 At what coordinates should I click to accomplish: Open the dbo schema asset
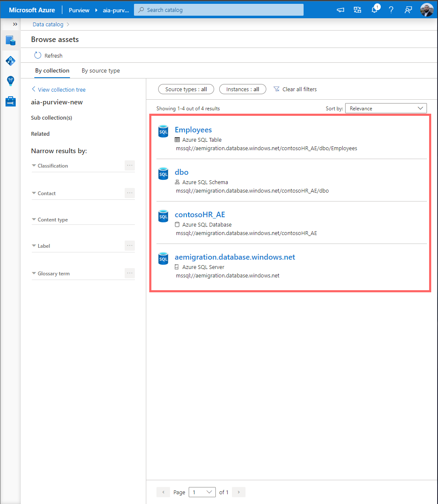tap(181, 172)
